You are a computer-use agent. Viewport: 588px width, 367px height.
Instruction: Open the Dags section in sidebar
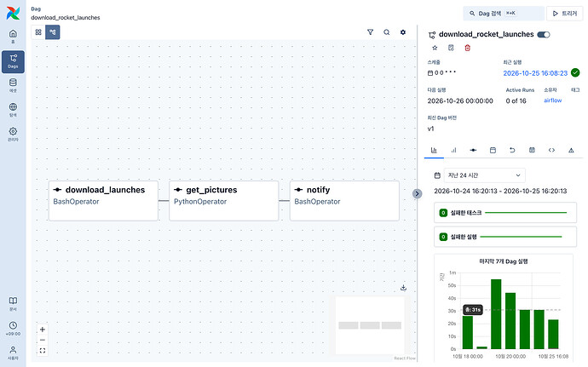13,61
